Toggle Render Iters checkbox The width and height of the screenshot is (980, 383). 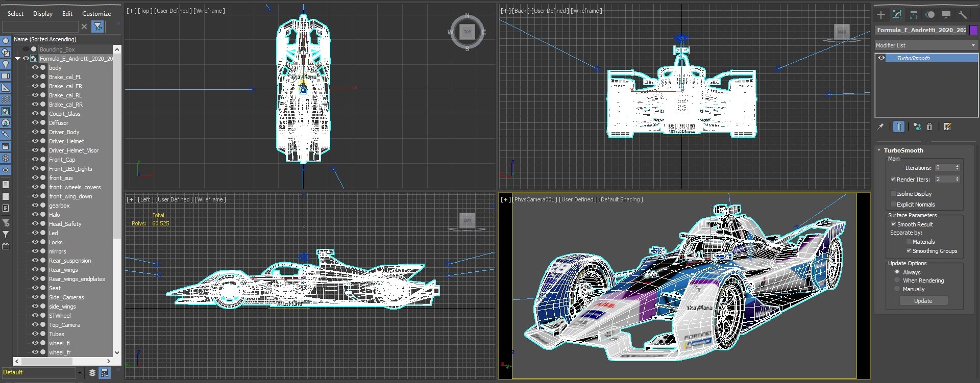(x=893, y=180)
